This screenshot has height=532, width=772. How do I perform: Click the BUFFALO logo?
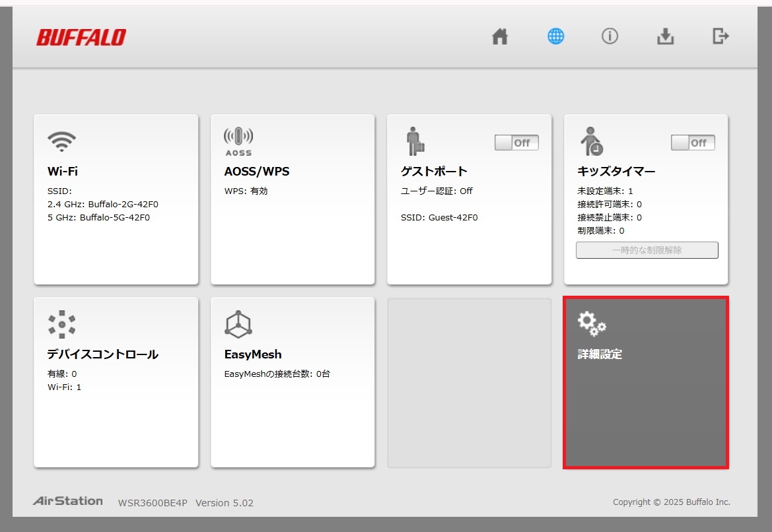81,38
